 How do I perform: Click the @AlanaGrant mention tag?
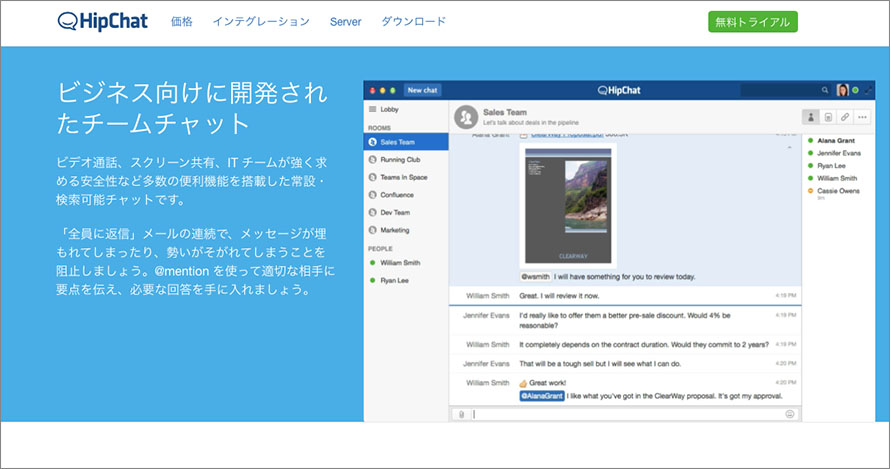point(541,396)
